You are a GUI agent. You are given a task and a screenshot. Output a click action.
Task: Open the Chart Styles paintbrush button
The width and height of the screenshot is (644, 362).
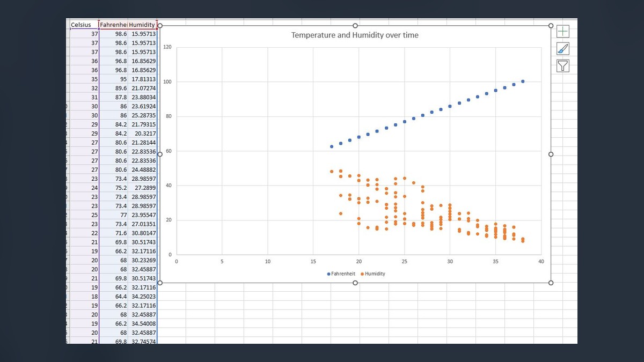tap(562, 49)
